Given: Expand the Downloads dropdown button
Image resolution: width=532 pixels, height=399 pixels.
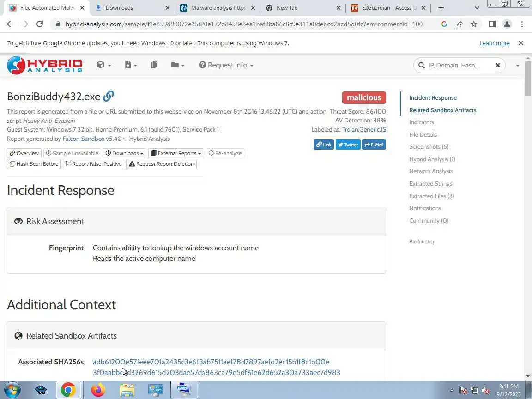Looking at the screenshot, I should coord(125,153).
